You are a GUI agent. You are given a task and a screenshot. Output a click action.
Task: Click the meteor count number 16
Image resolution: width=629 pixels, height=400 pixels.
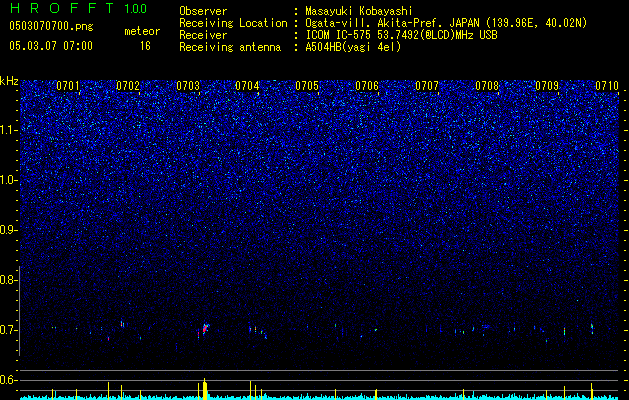tap(145, 46)
